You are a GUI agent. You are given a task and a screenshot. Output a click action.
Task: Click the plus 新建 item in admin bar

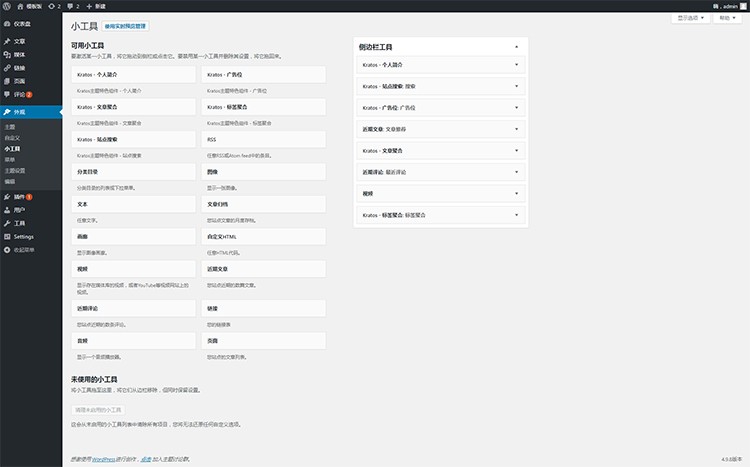[96, 6]
